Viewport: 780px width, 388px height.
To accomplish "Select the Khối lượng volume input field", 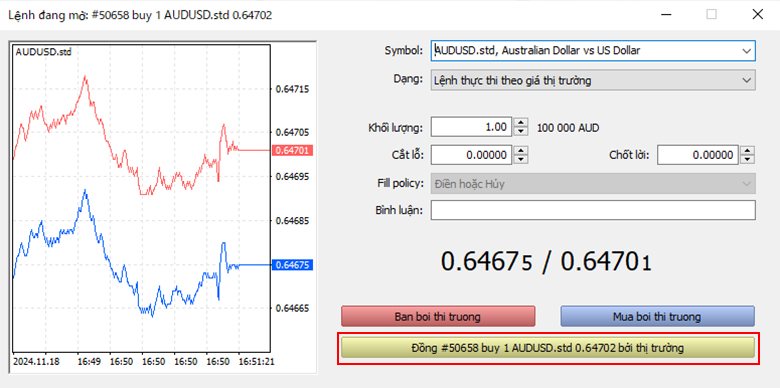I will coord(471,127).
